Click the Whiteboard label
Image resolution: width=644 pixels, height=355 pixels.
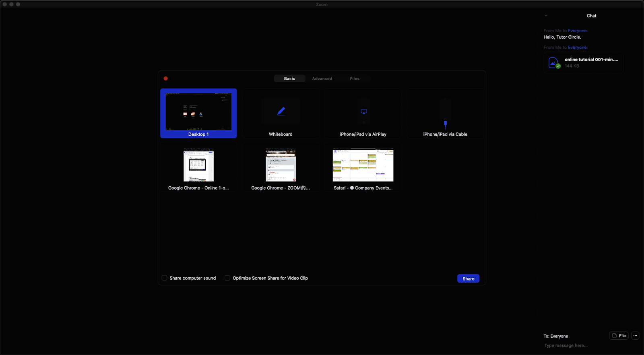(x=281, y=134)
